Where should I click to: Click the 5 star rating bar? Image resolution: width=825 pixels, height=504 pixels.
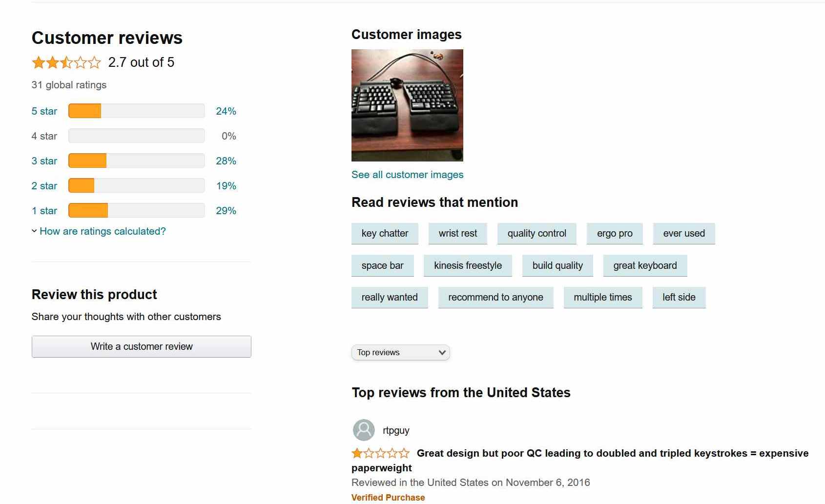point(136,111)
